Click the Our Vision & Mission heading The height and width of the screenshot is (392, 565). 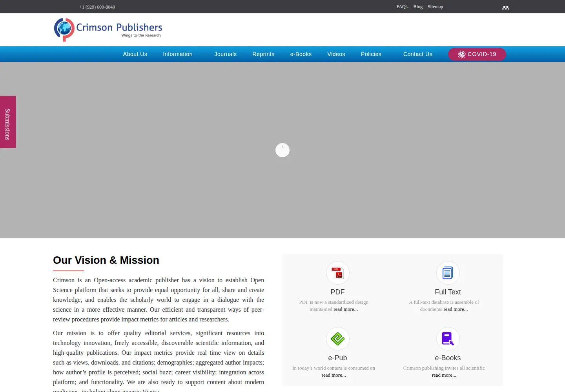point(106,260)
